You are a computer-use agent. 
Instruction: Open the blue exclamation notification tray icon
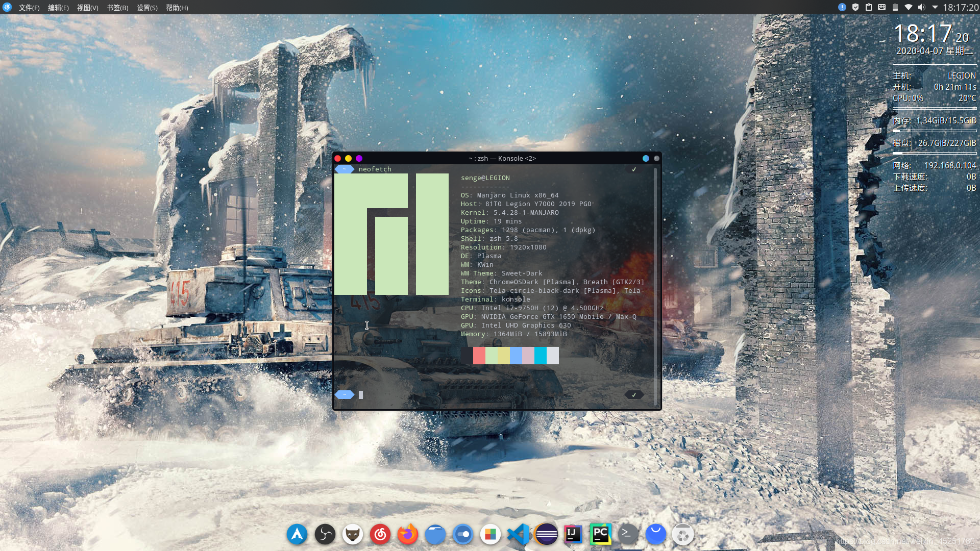pyautogui.click(x=842, y=7)
